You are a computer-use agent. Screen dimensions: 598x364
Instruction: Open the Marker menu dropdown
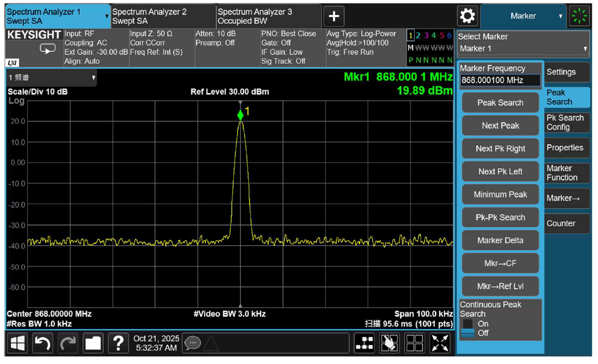[524, 16]
